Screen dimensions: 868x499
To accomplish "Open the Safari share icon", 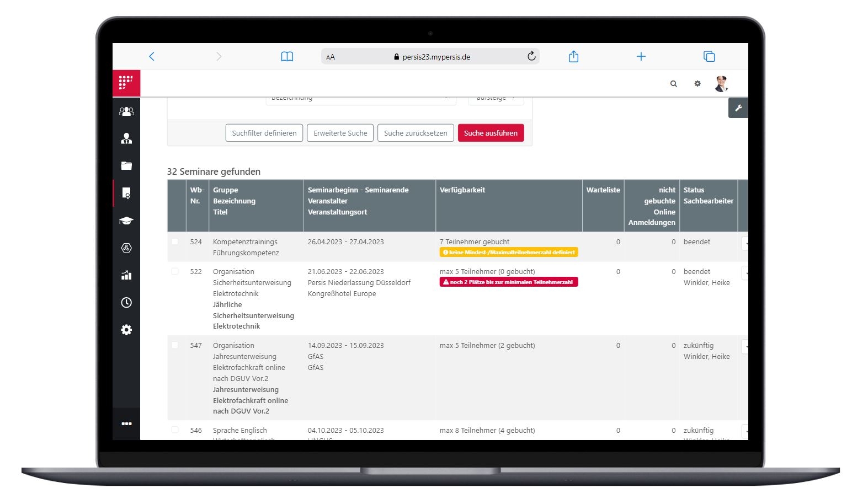I will 574,56.
